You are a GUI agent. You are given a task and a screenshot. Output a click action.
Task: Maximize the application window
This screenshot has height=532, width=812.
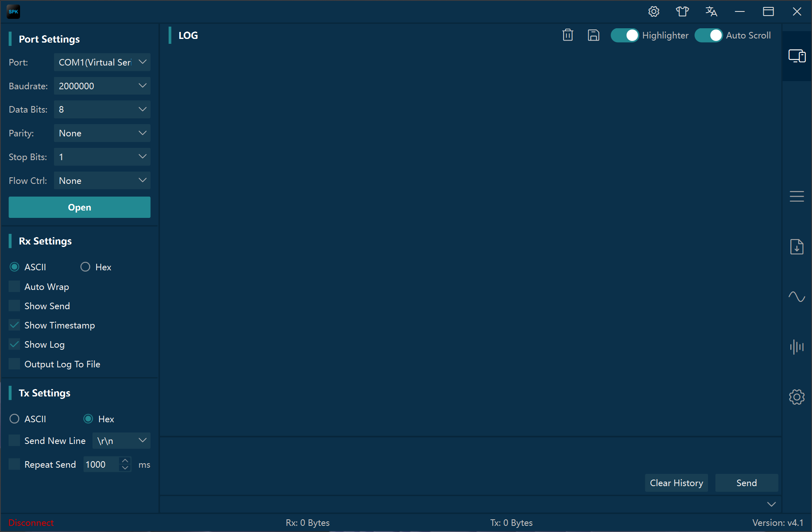(768, 11)
